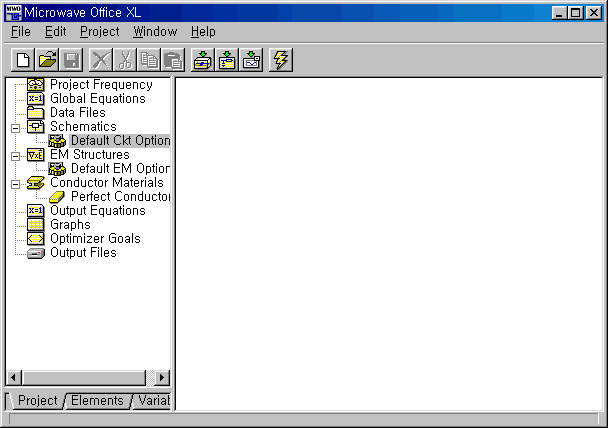Click the Project Frequency tree icon
The image size is (608, 428).
point(35,85)
